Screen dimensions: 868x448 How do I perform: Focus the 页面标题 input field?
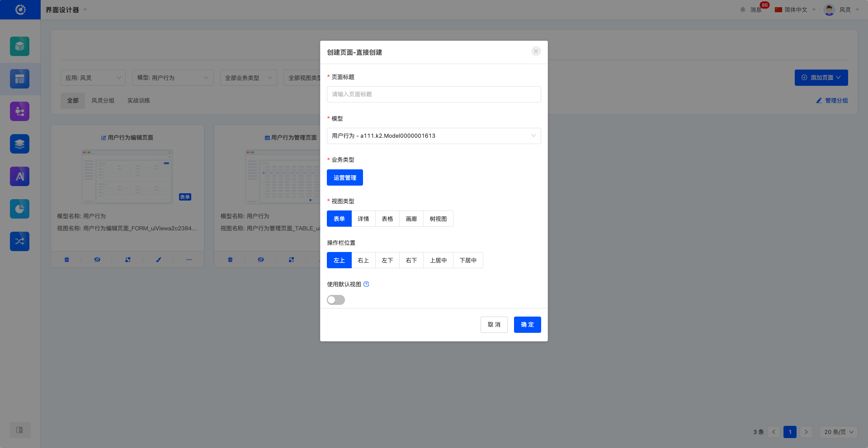(434, 94)
